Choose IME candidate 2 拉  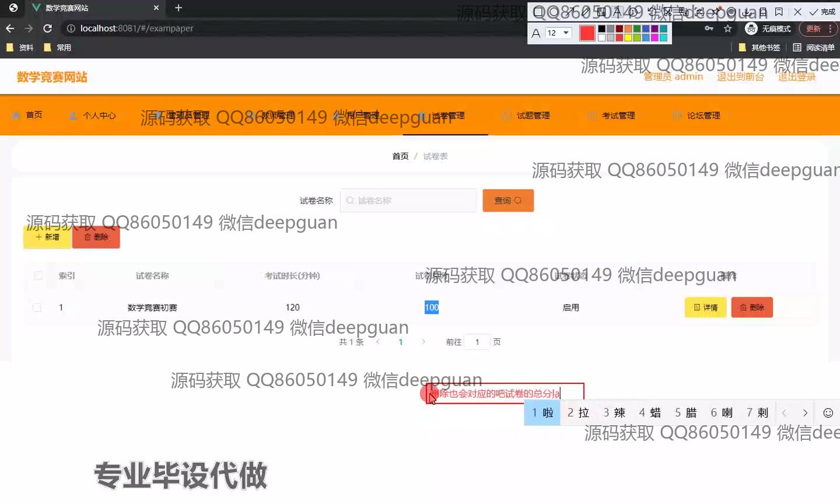(x=578, y=412)
